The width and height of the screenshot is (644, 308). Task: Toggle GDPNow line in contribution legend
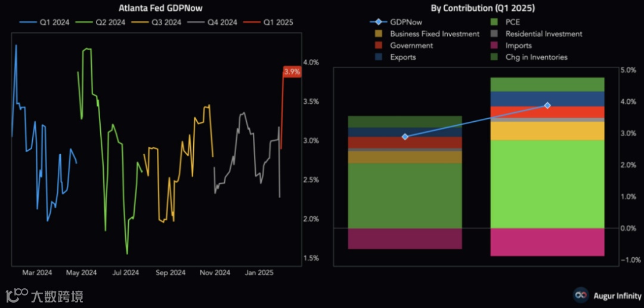point(395,23)
